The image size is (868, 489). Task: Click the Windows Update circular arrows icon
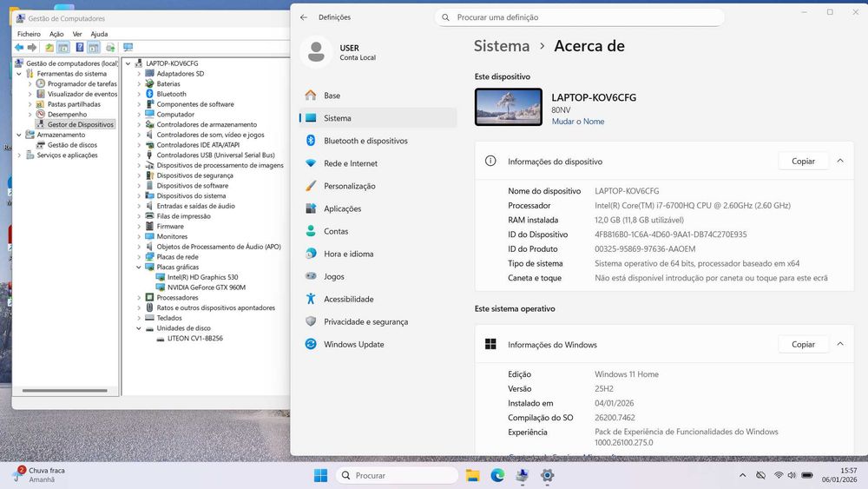point(311,344)
